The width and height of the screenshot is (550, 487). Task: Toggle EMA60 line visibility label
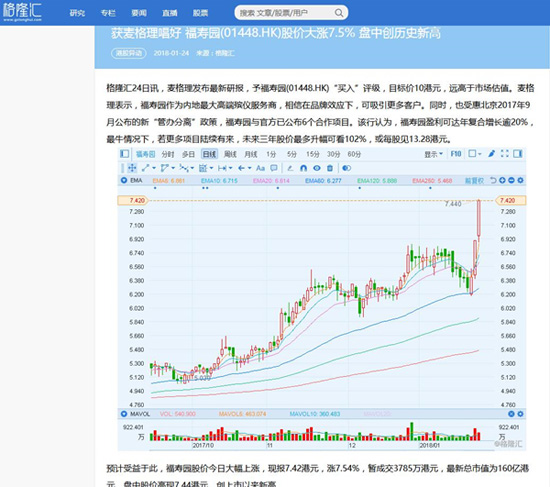tap(323, 181)
